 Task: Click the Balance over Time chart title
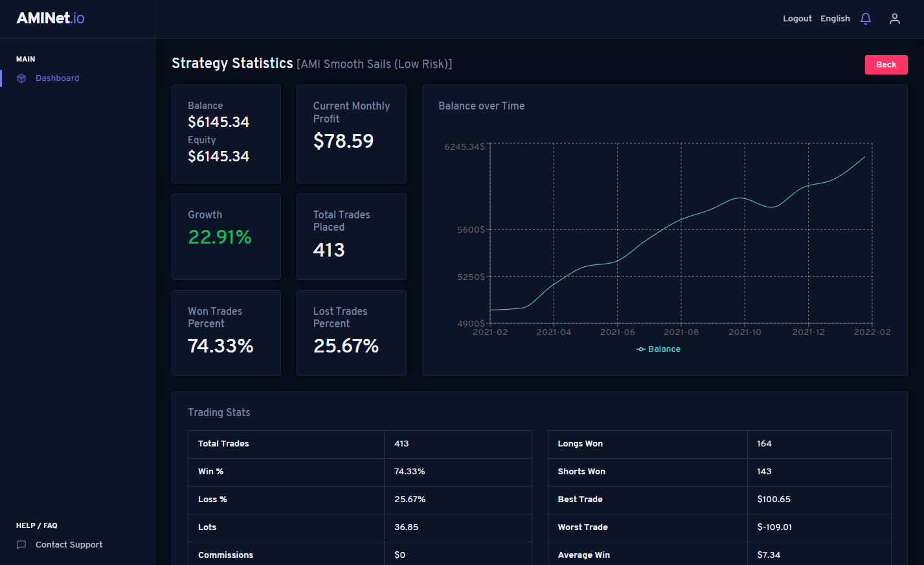482,106
